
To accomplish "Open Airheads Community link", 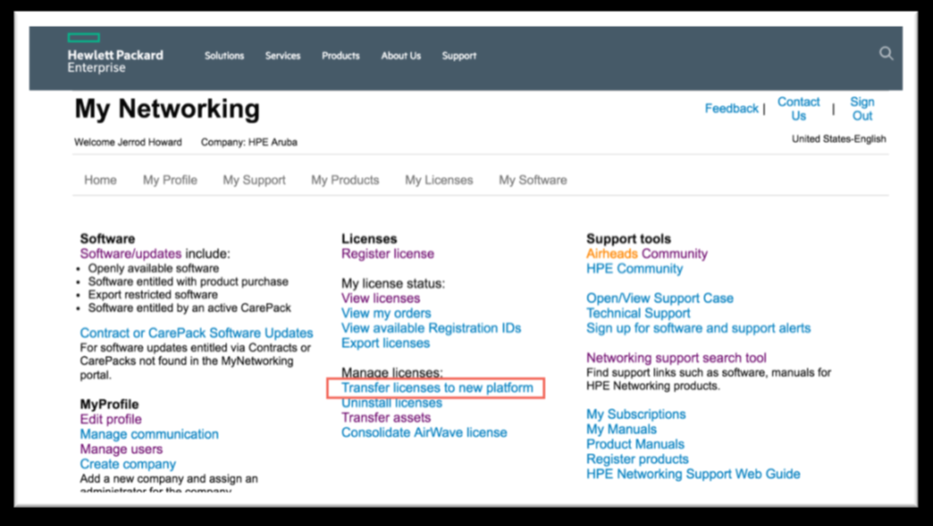I will [647, 253].
